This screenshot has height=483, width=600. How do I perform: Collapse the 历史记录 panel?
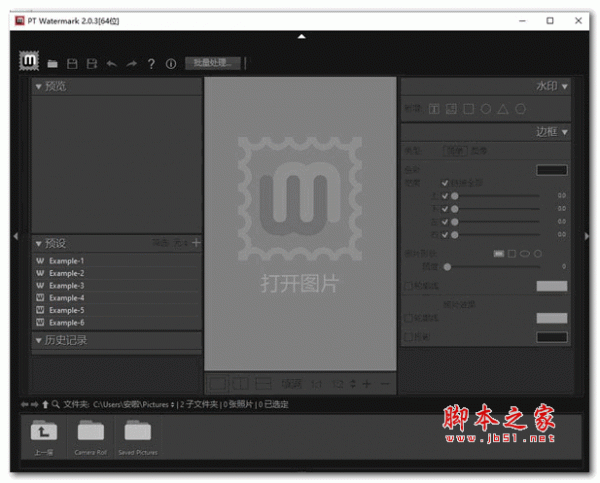coord(39,341)
